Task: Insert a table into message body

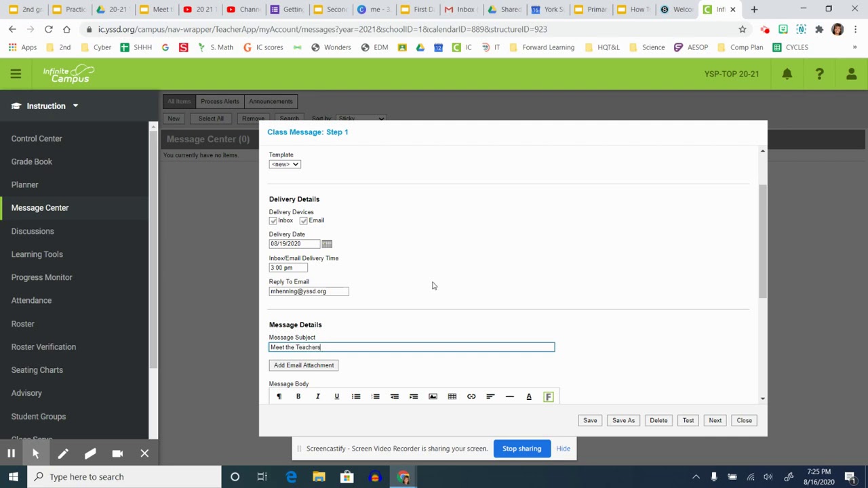Action: [x=452, y=396]
